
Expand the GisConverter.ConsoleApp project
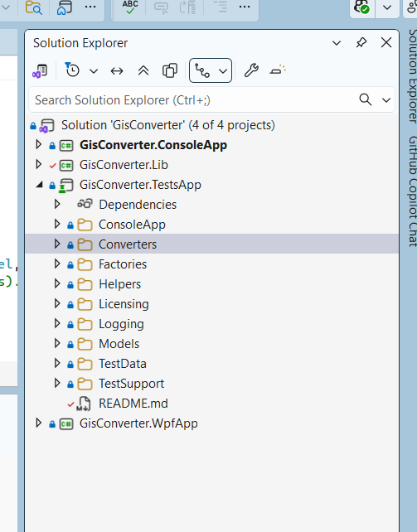coord(39,145)
